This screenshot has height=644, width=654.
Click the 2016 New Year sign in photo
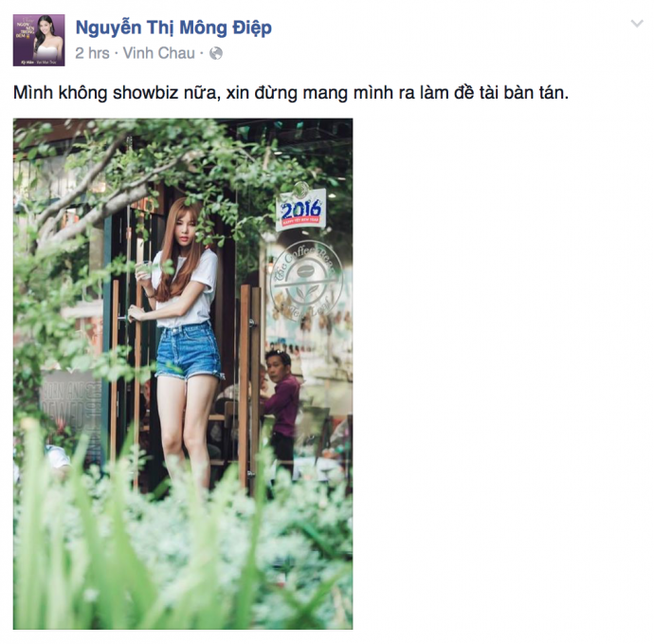[300, 210]
